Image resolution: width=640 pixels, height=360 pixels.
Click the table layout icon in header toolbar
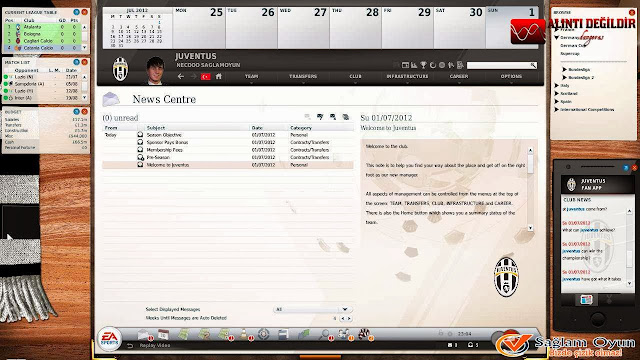click(x=405, y=65)
